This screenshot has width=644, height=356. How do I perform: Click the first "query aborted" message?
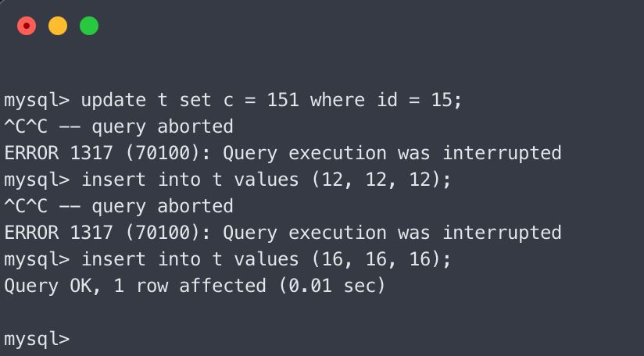tap(163, 126)
